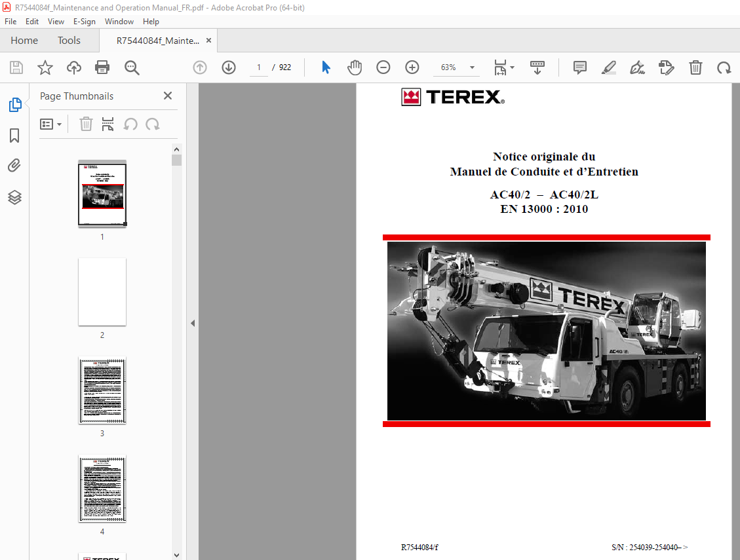The width and height of the screenshot is (740, 560).
Task: Open the Bookmarks sidebar panel
Action: click(x=14, y=136)
